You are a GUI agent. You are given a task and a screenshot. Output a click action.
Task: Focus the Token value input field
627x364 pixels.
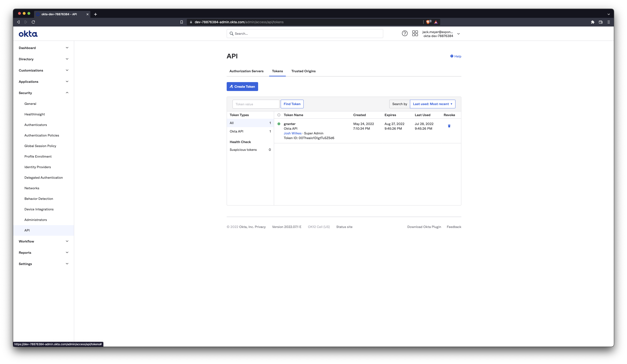(x=256, y=104)
